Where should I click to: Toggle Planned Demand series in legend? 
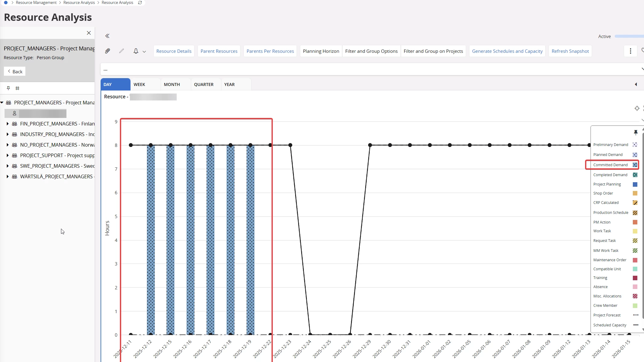tap(608, 155)
